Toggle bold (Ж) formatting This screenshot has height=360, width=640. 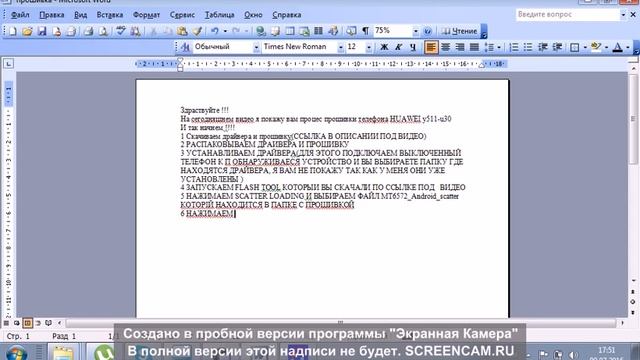point(384,47)
